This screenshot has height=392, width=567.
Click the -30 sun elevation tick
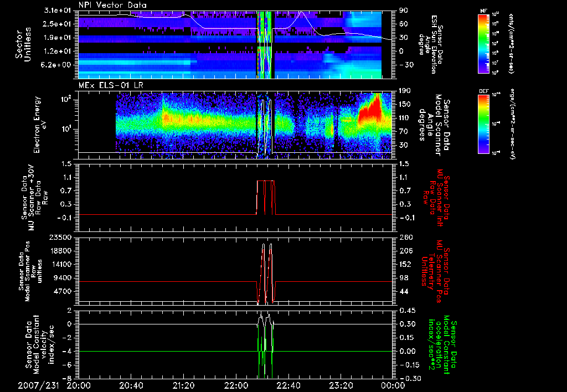click(x=406, y=65)
